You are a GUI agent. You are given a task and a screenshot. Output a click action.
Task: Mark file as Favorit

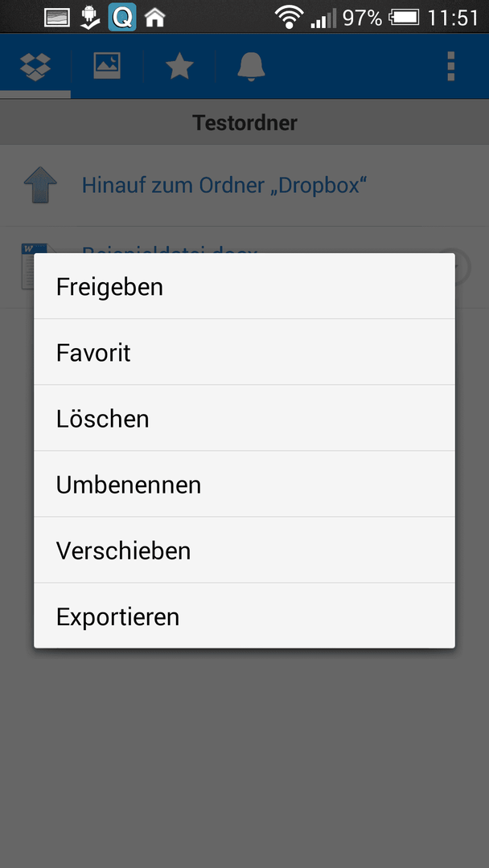point(244,352)
